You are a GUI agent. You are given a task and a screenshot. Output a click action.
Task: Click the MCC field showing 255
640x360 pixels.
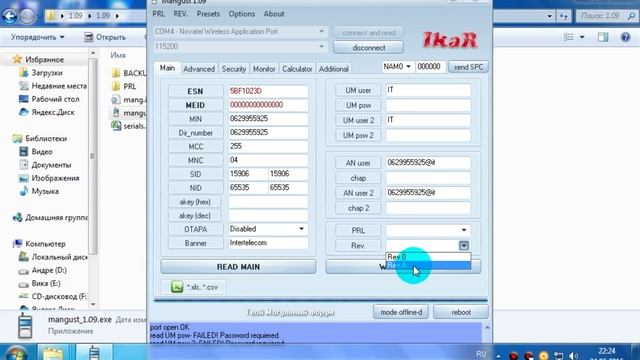[x=268, y=146]
